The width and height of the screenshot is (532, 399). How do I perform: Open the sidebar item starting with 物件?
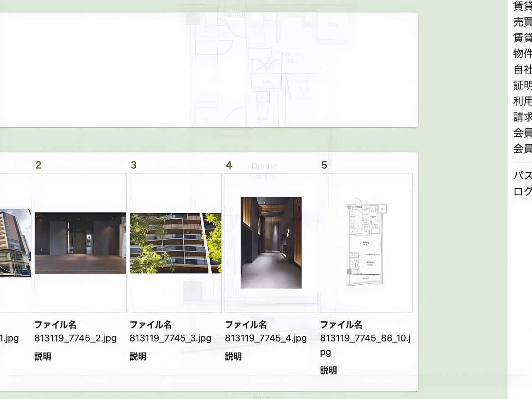pos(522,54)
